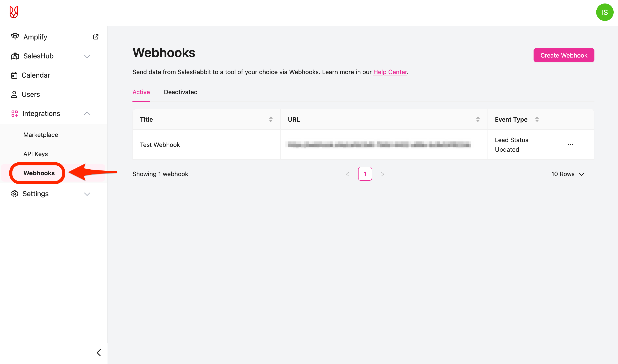
Task: Click the Settings gear icon
Action: tap(14, 194)
